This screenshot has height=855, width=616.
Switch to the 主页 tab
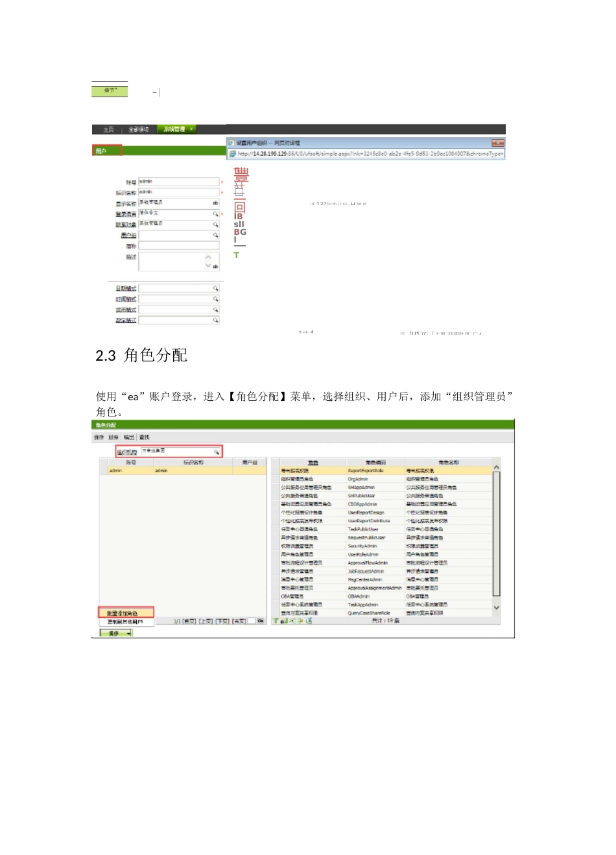[108, 130]
